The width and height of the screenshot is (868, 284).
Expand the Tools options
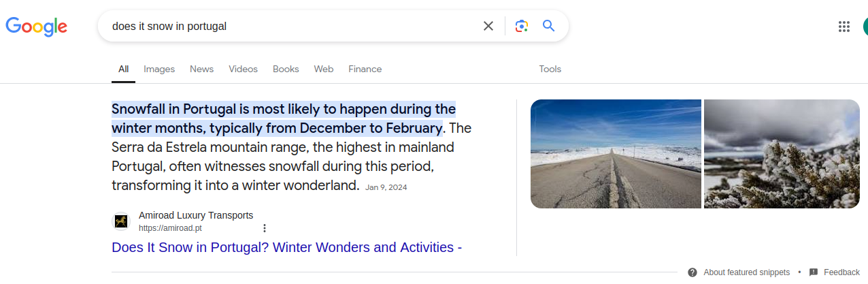click(550, 69)
